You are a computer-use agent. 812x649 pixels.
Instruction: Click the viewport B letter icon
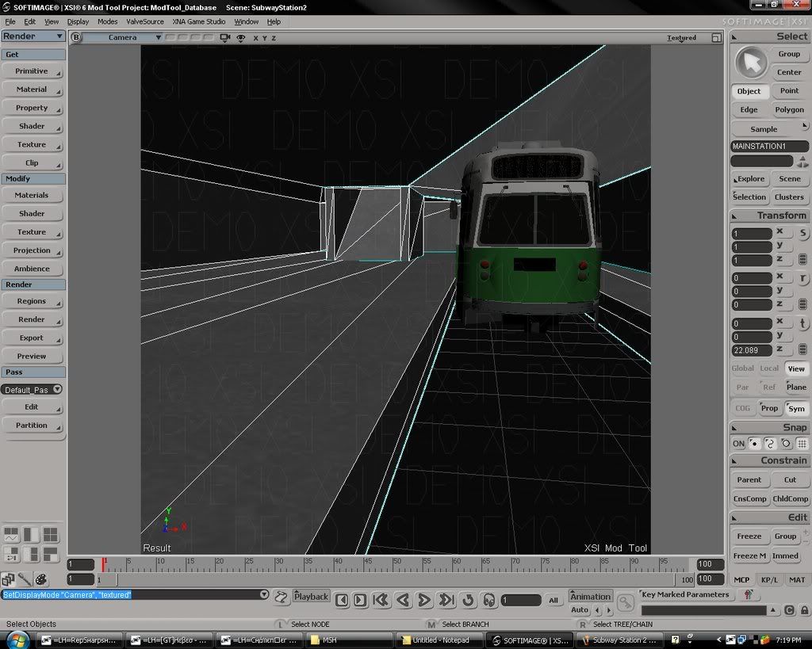click(76, 37)
